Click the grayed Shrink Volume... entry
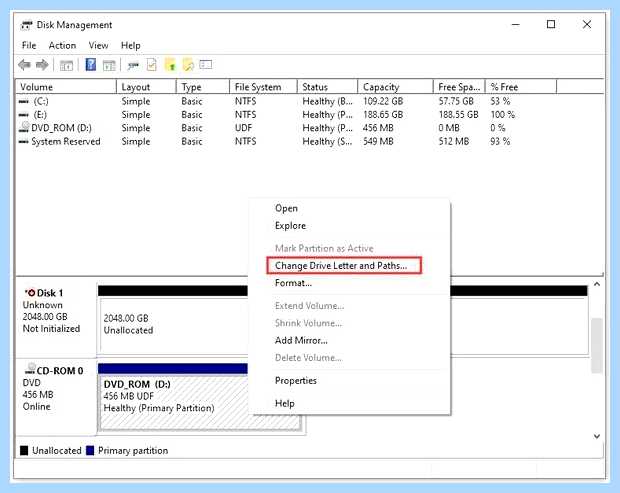 (x=308, y=323)
